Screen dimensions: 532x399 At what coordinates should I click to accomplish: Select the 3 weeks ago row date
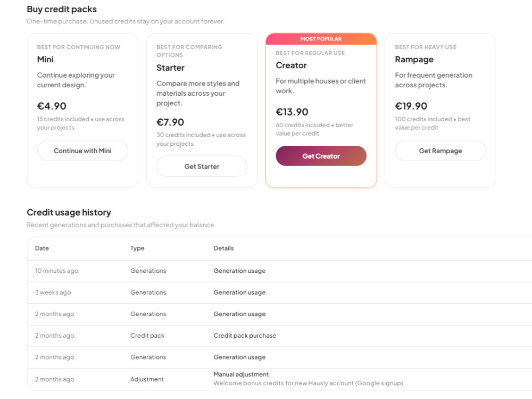tap(53, 293)
